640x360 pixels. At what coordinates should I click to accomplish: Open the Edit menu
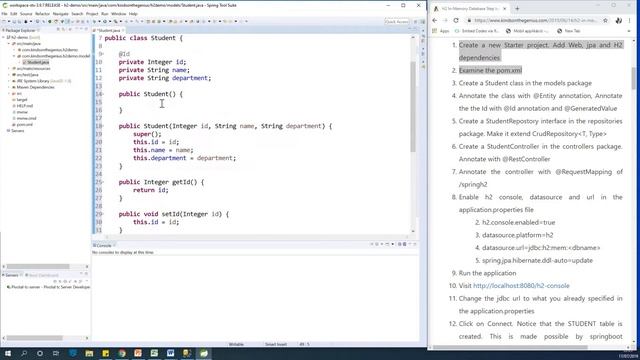click(13, 14)
